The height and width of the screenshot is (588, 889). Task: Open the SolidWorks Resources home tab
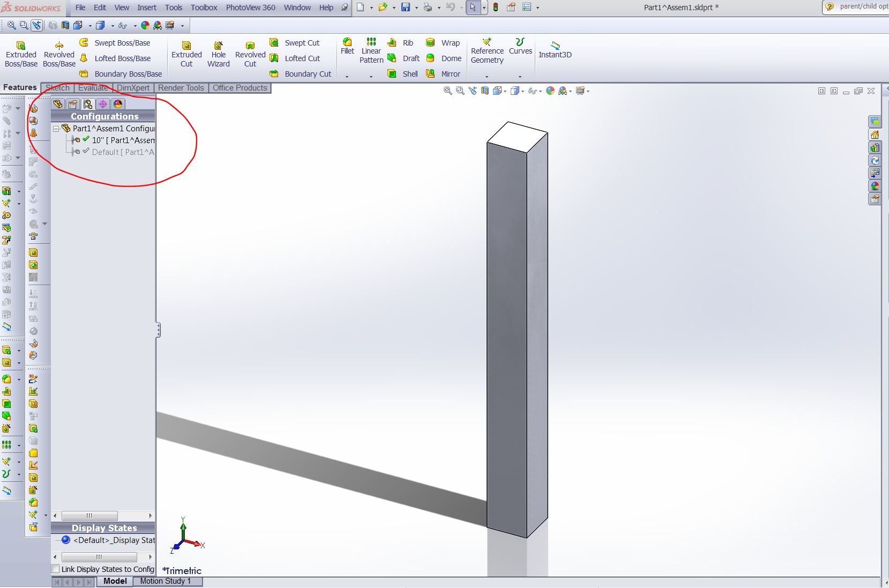[875, 135]
